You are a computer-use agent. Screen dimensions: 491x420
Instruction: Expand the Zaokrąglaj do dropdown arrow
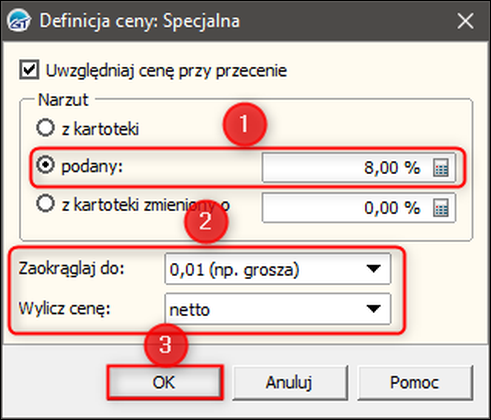pyautogui.click(x=373, y=269)
